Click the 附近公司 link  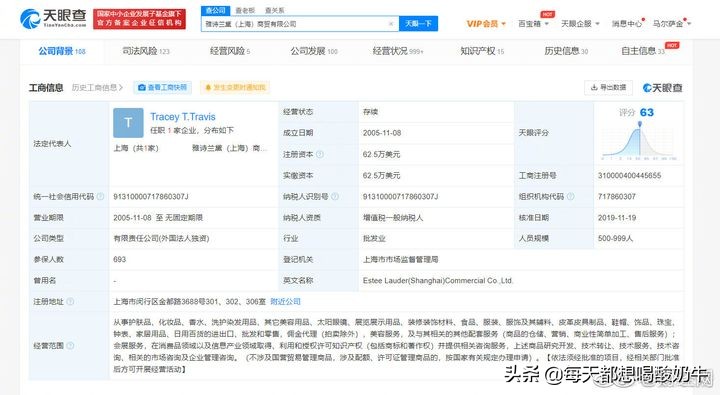(285, 302)
